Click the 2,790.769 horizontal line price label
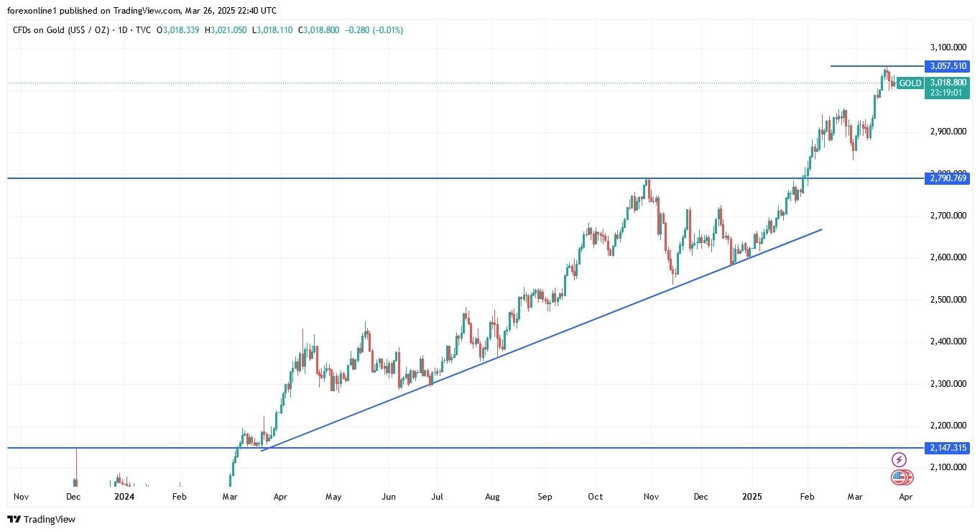 point(948,178)
